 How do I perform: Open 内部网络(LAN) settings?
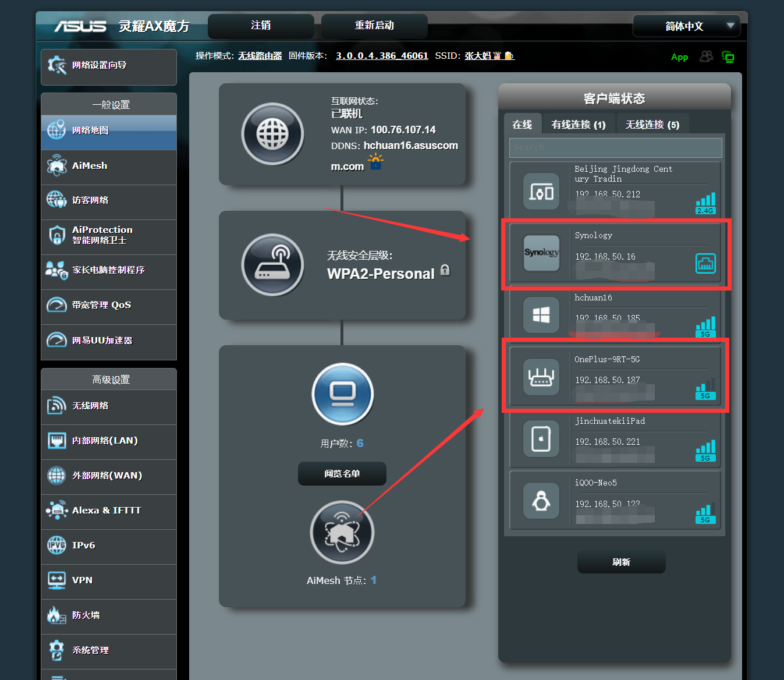click(x=109, y=442)
